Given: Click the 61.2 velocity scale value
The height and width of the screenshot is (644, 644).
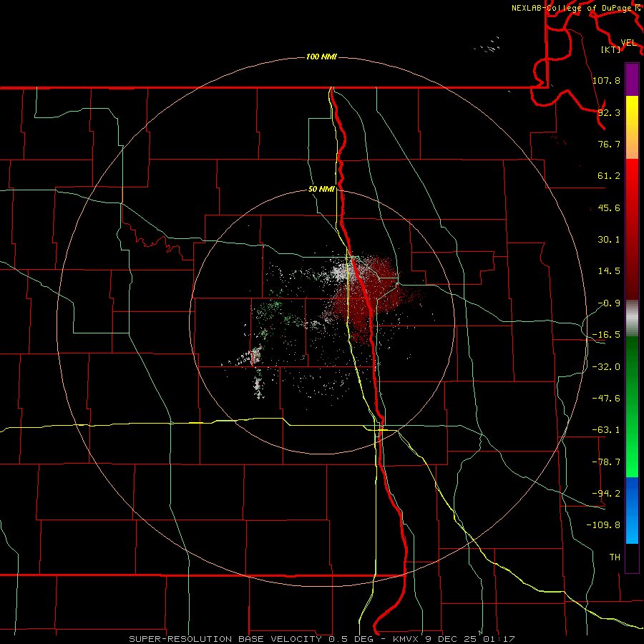Looking at the screenshot, I should pyautogui.click(x=609, y=176).
